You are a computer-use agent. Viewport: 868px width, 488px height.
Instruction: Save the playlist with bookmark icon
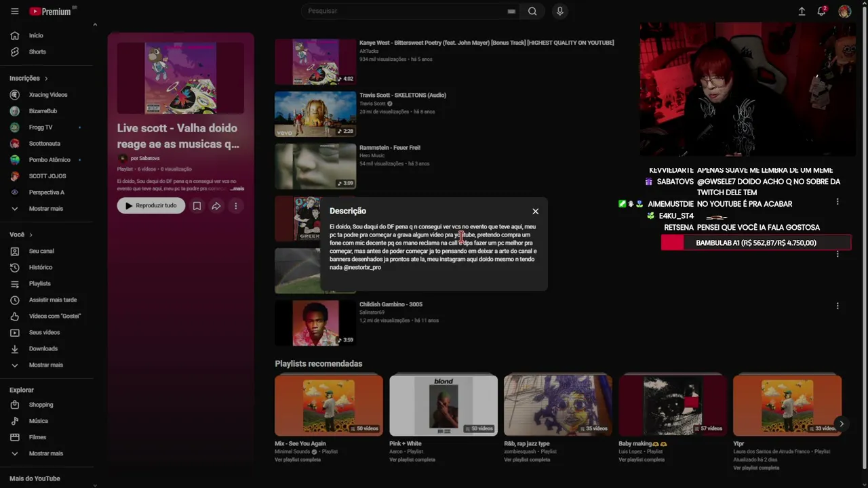tap(197, 206)
